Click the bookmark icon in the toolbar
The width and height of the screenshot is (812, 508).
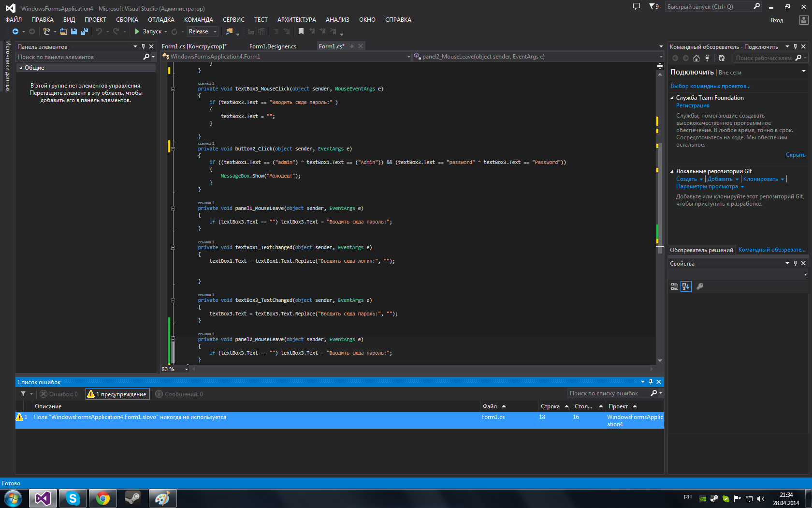301,31
